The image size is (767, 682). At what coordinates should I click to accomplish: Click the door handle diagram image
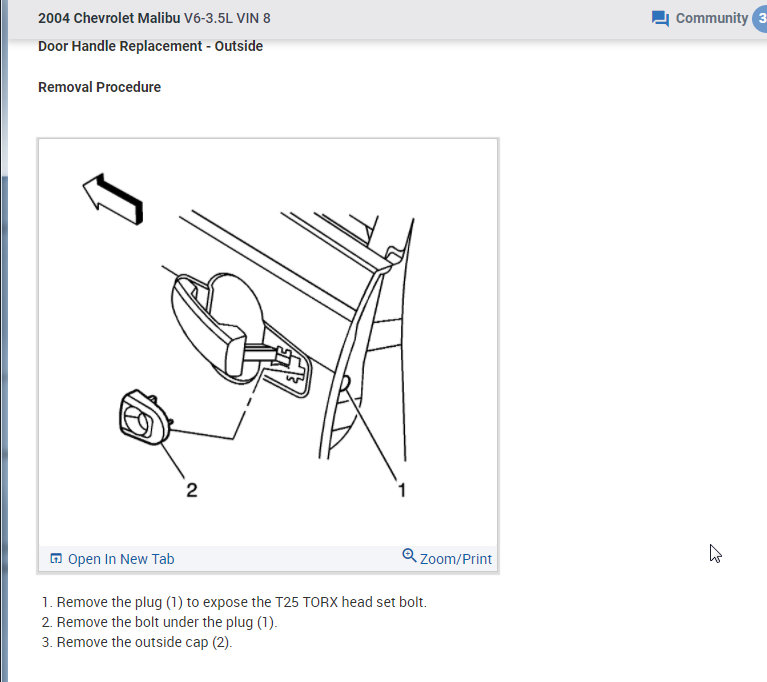click(x=268, y=342)
